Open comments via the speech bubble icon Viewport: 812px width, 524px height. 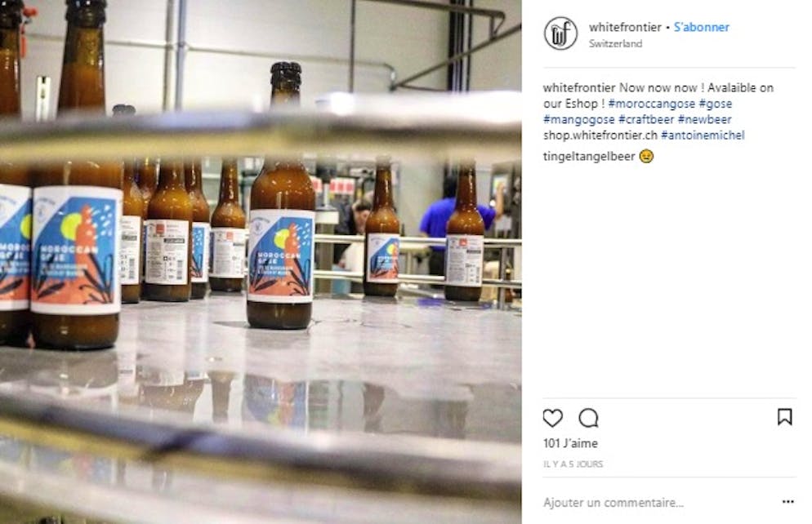(x=588, y=417)
